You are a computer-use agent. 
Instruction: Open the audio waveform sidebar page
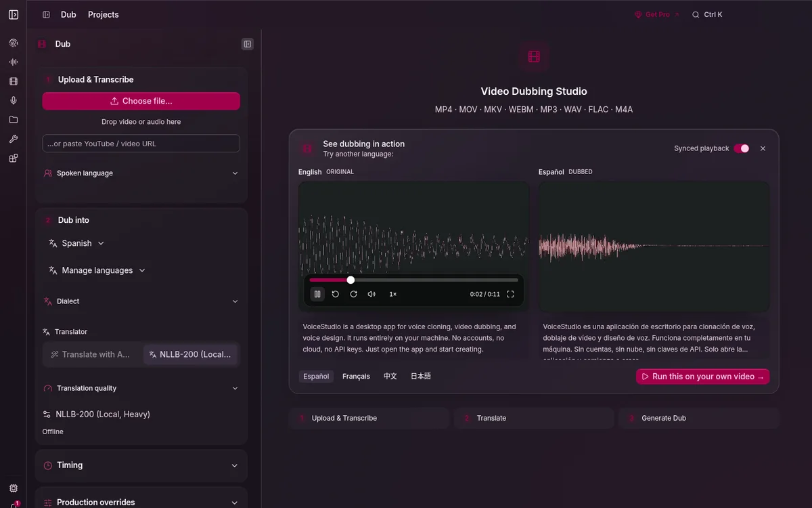point(14,62)
